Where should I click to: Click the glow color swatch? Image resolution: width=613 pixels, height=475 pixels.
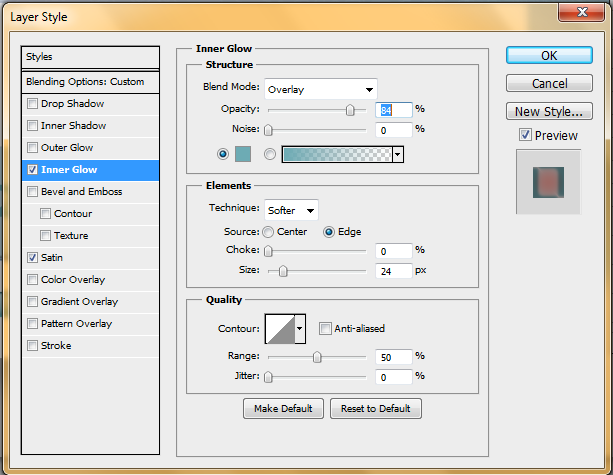(x=244, y=154)
